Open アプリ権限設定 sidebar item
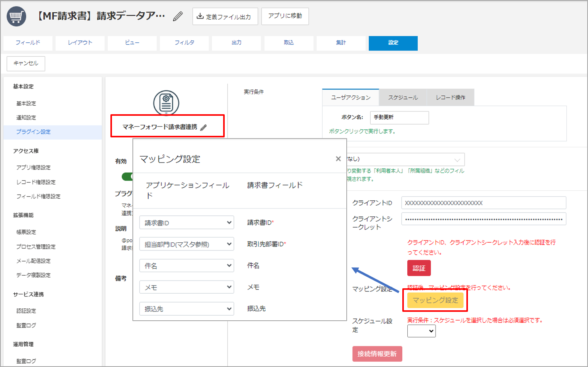Image resolution: width=588 pixels, height=367 pixels. point(34,167)
